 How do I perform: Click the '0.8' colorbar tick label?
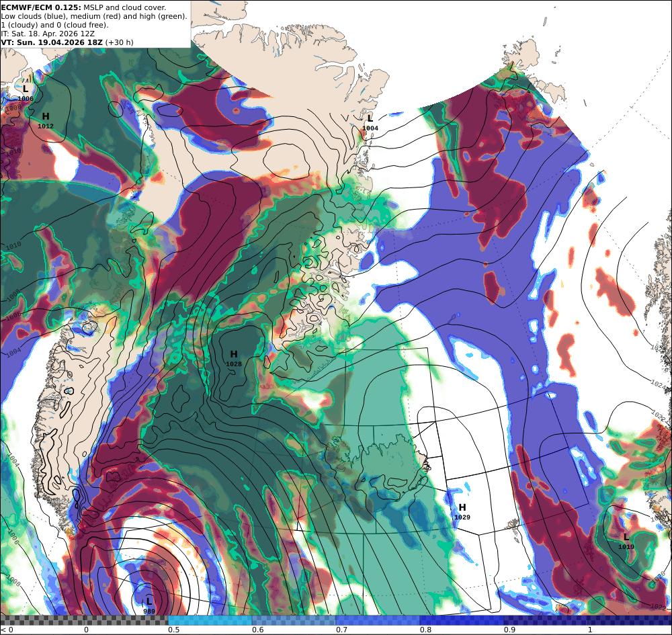pos(425,630)
